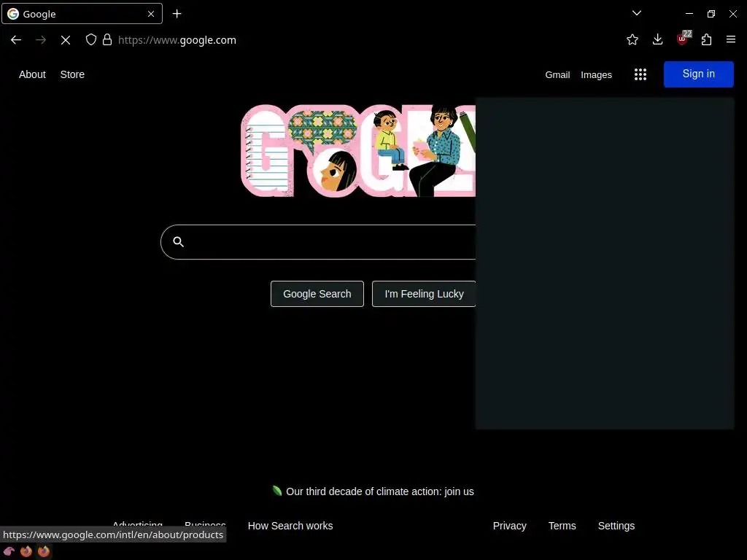Open the Google Doodle illustration

coord(357,150)
